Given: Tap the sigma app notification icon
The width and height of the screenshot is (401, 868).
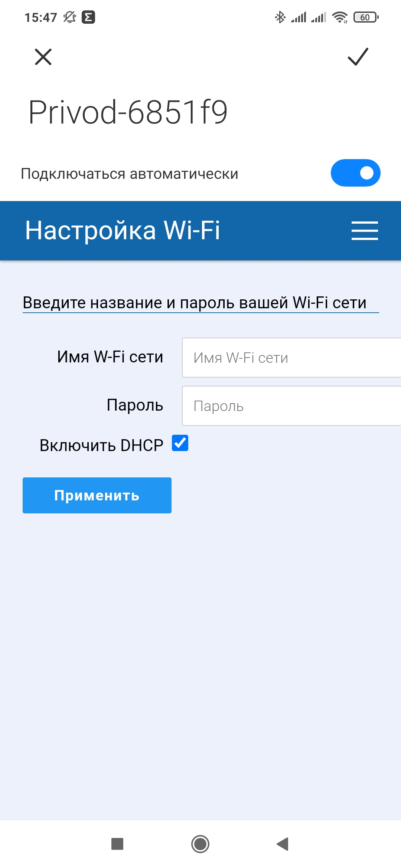Looking at the screenshot, I should tap(88, 17).
